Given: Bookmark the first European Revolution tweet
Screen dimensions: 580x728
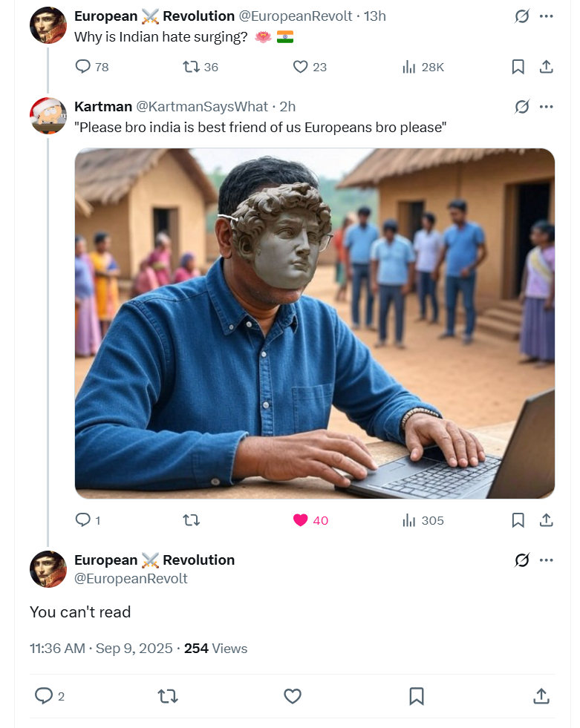Looking at the screenshot, I should (x=518, y=67).
